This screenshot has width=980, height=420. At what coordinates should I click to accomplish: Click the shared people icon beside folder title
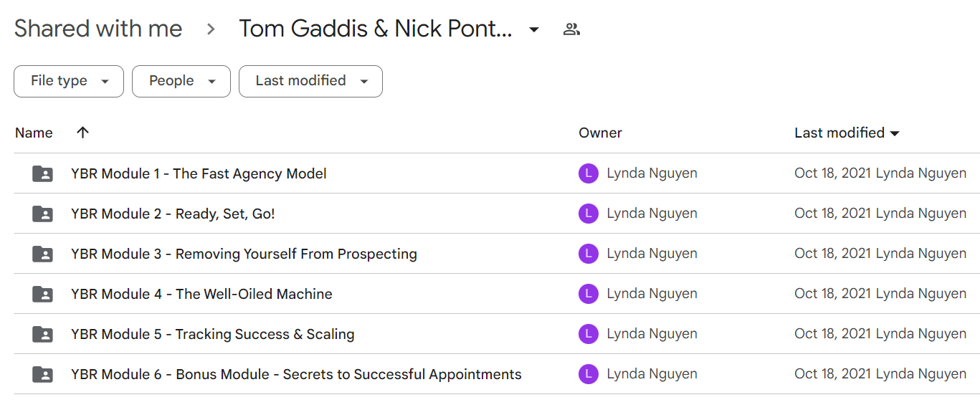point(571,29)
